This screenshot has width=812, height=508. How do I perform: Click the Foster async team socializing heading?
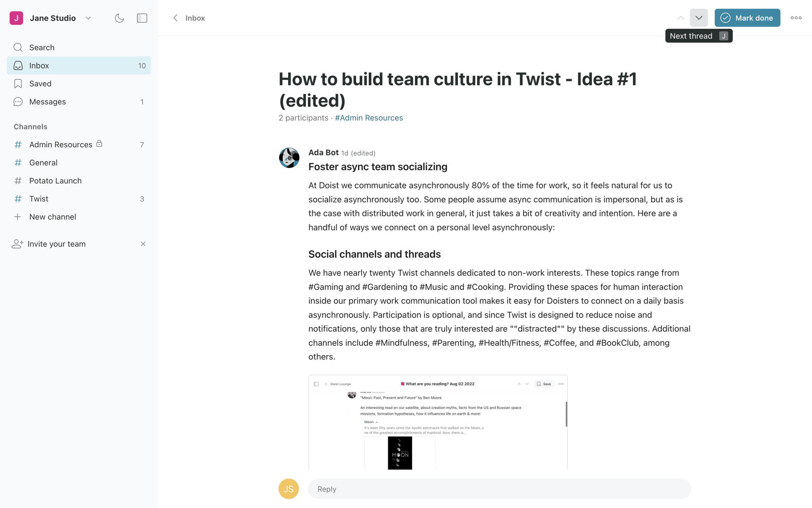(x=378, y=167)
